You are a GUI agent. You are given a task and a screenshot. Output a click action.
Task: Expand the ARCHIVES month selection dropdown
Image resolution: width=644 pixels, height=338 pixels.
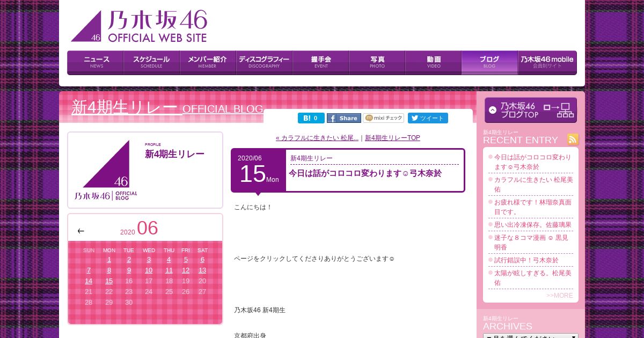(x=531, y=336)
